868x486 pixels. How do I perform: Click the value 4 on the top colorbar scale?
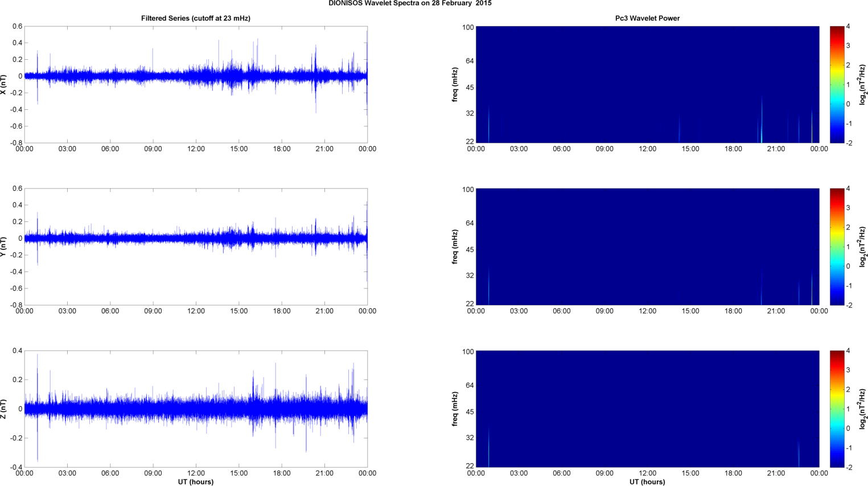[848, 27]
